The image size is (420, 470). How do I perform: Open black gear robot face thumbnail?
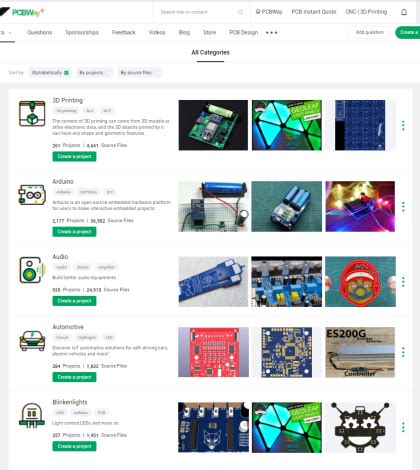tap(360, 427)
